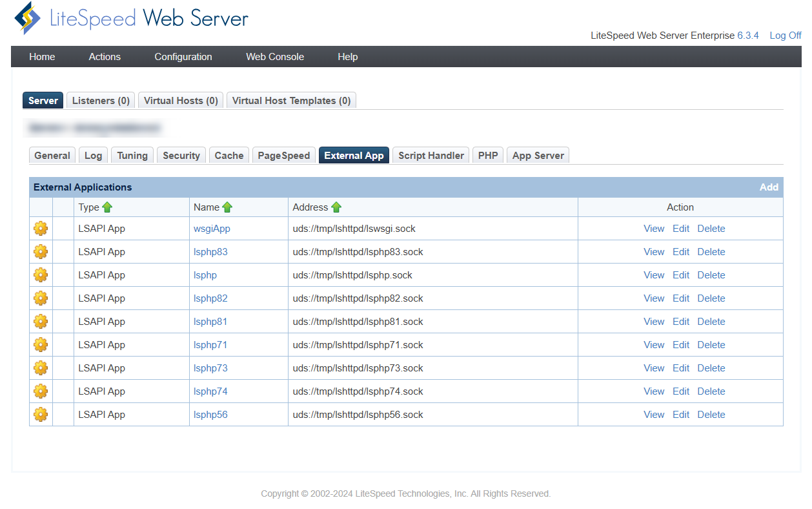Click the gear icon in lsphp74 row
This screenshot has width=812, height=509.
pos(41,391)
